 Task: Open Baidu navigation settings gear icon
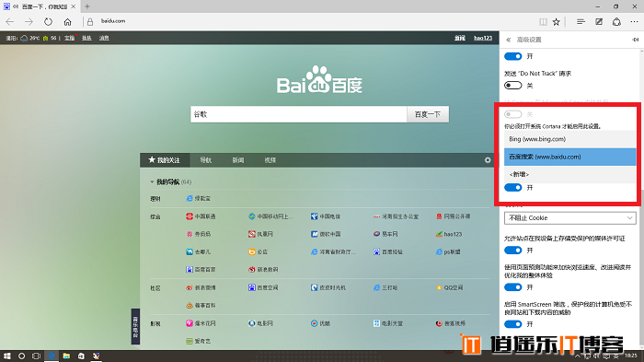(x=488, y=160)
